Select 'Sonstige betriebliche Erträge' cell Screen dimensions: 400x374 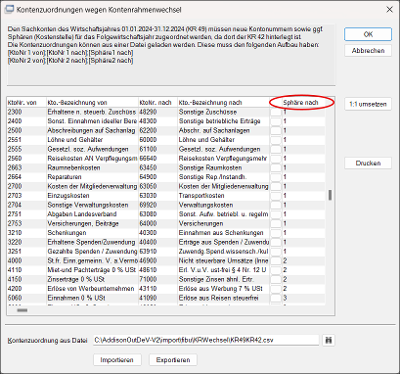[x=219, y=121]
